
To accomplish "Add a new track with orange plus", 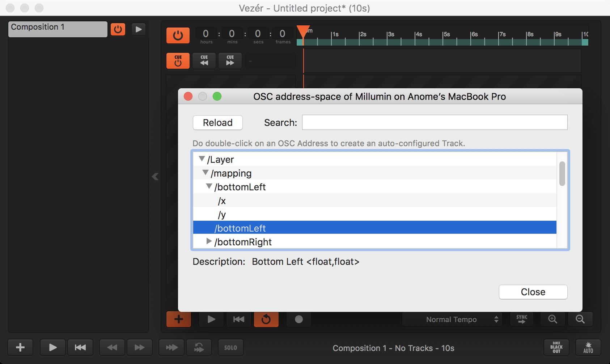I will [179, 319].
